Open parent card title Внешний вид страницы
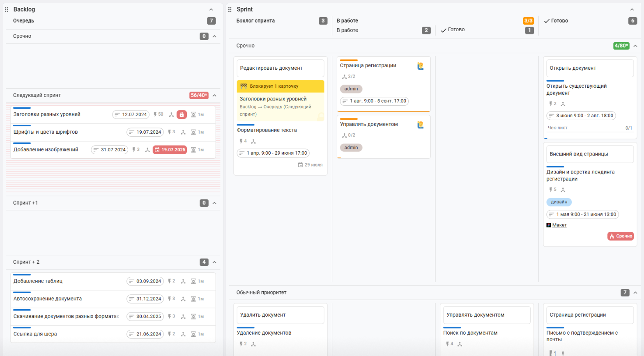Image resolution: width=644 pixels, height=356 pixels. (579, 154)
